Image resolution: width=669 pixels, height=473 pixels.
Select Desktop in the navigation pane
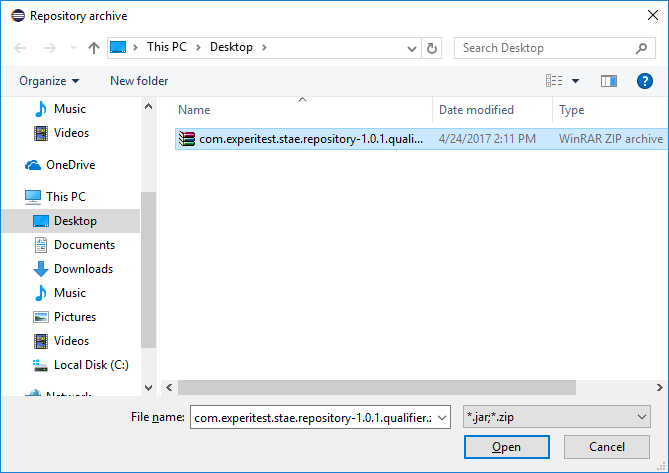coord(70,221)
